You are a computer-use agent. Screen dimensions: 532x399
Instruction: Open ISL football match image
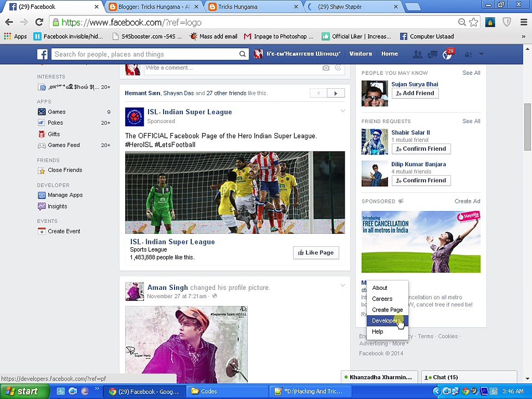click(235, 192)
